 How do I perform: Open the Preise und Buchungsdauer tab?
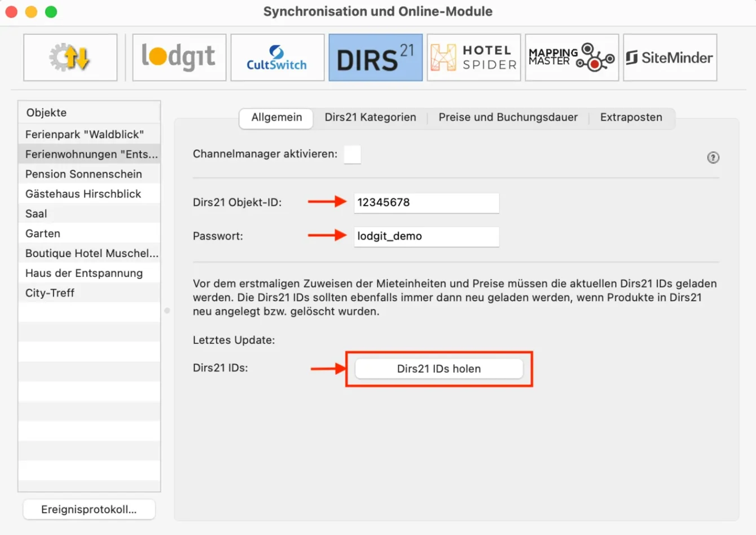(508, 118)
